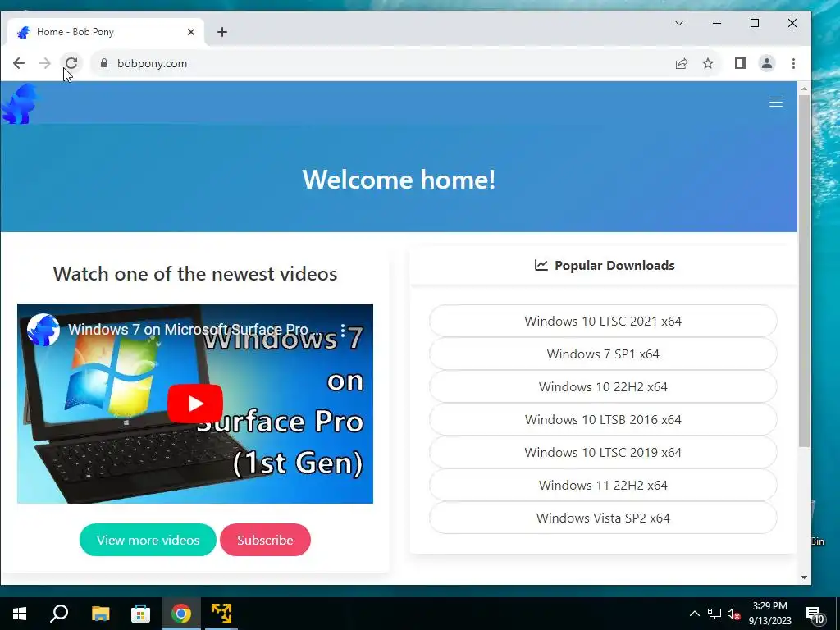The image size is (840, 630).
Task: Show hidden tray icons chevron
Action: point(694,614)
